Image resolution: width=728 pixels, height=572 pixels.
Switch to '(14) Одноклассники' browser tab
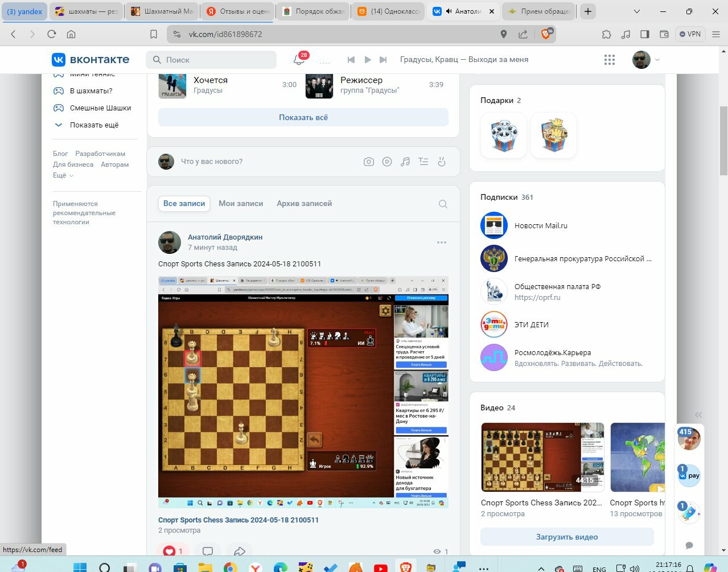click(389, 11)
